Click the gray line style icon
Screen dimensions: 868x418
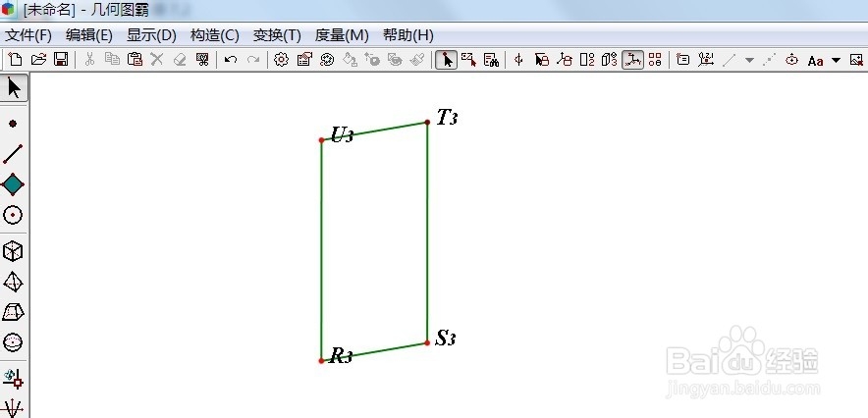[729, 59]
